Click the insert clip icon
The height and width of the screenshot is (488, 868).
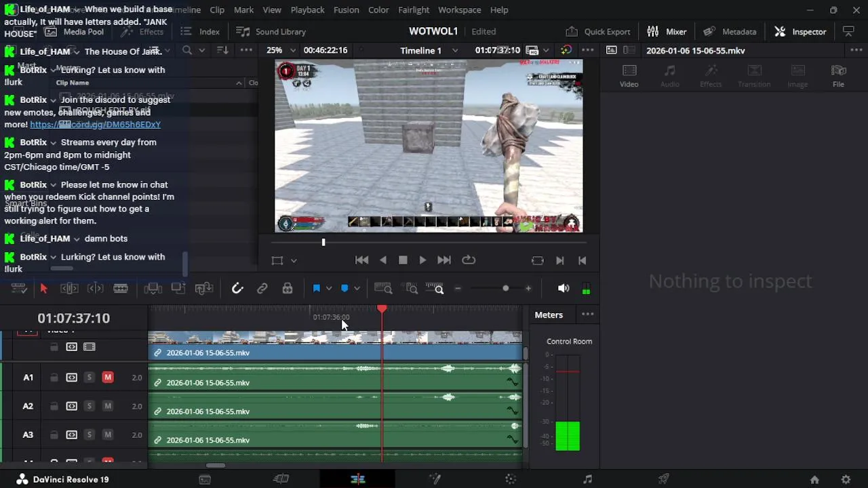point(153,289)
